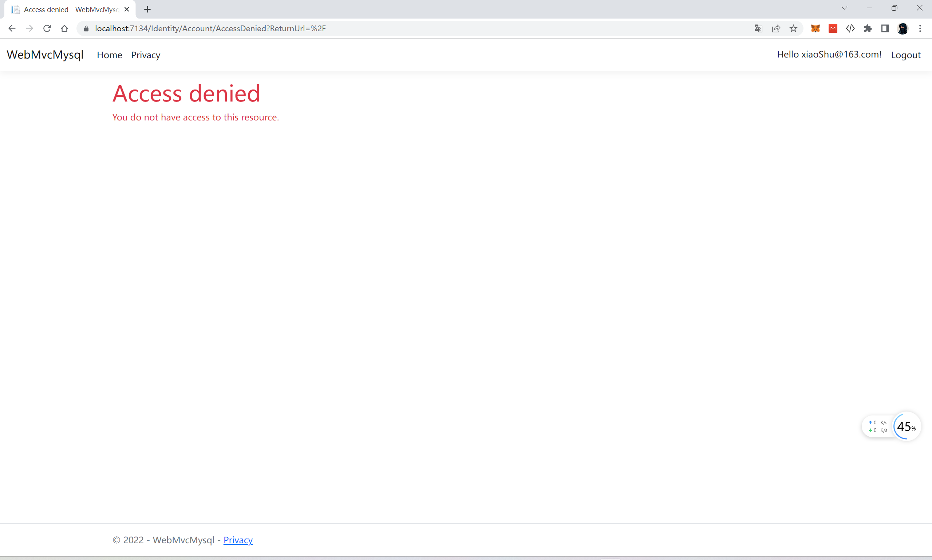932x560 pixels.
Task: Toggle the browser side panel
Action: [x=885, y=28]
